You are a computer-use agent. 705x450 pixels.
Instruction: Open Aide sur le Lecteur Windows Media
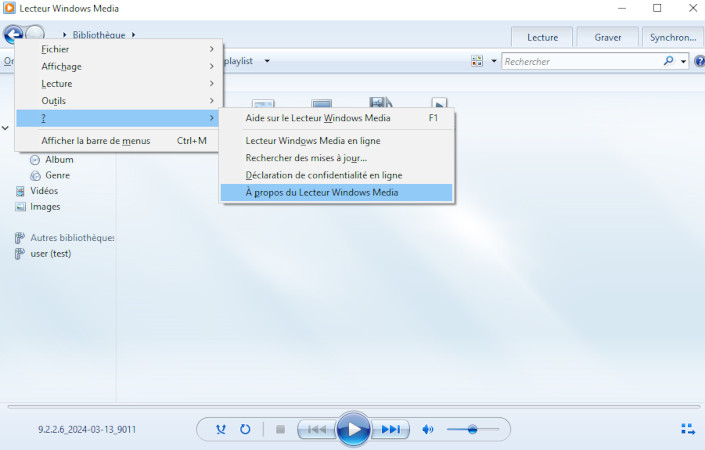click(x=336, y=118)
